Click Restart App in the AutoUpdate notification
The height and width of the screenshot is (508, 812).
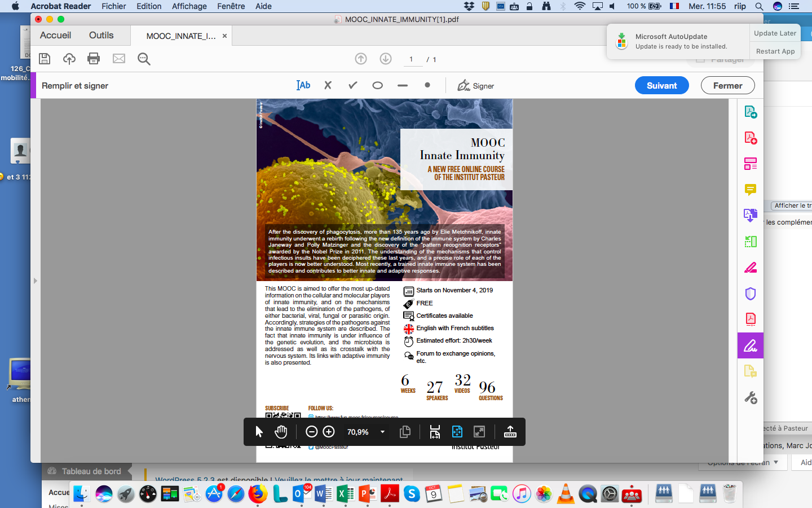[775, 51]
